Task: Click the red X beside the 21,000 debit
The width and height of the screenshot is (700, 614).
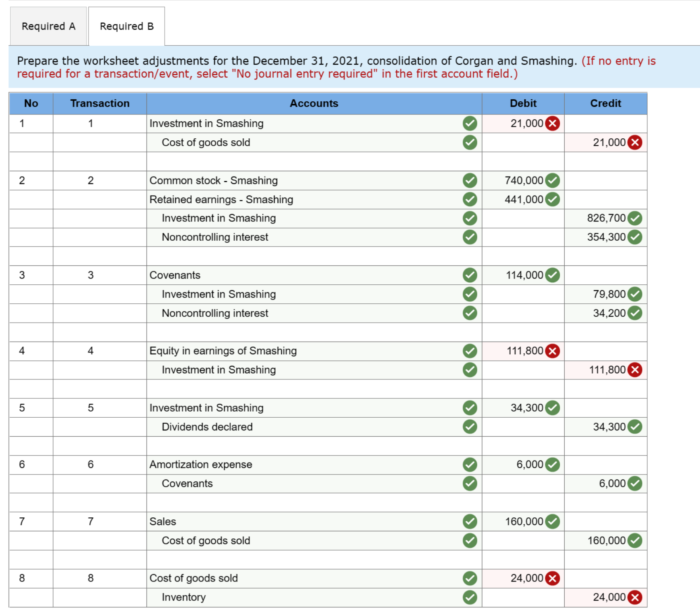Action: (553, 123)
